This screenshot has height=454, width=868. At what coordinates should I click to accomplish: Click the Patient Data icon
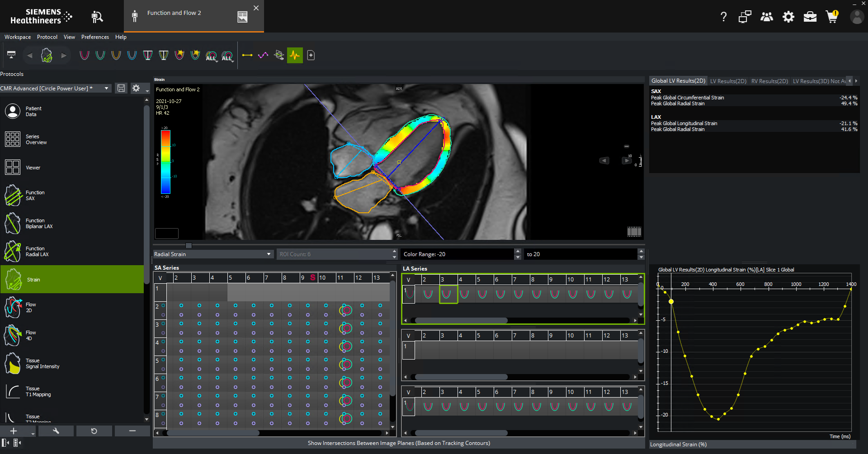pos(13,111)
